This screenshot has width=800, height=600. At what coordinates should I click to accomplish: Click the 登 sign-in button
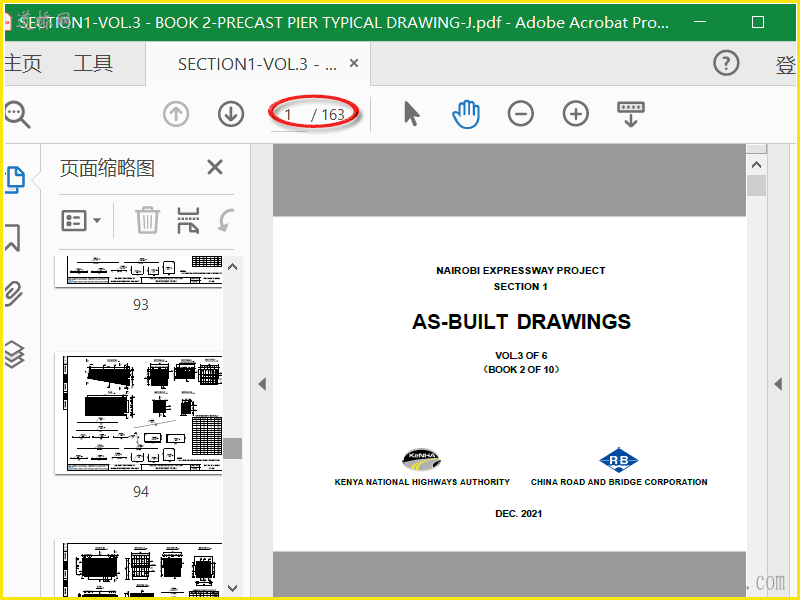785,65
